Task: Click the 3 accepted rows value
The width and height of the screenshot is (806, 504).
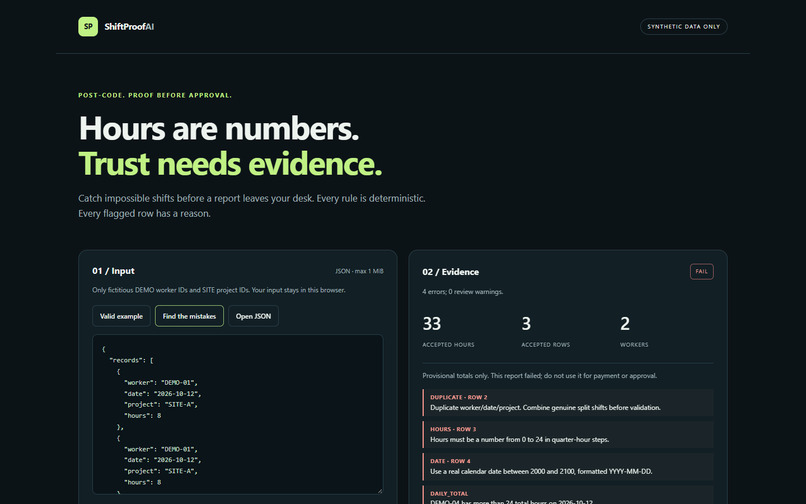Action: point(526,323)
